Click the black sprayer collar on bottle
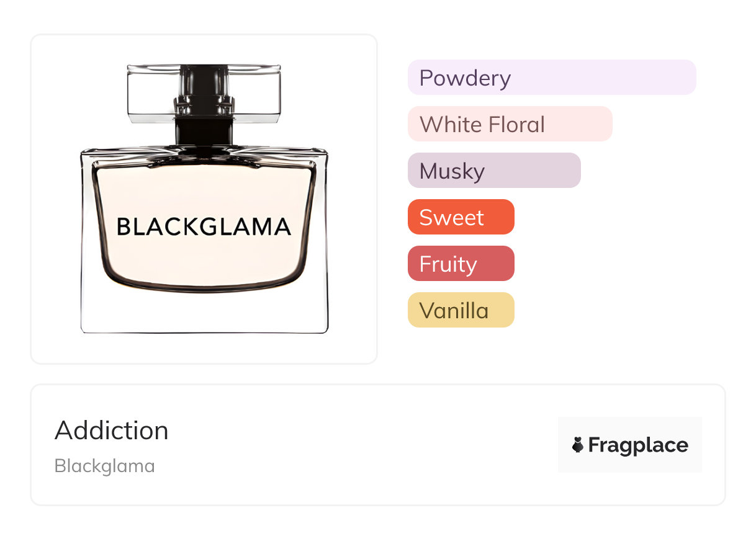The height and width of the screenshot is (536, 756). coord(203,124)
